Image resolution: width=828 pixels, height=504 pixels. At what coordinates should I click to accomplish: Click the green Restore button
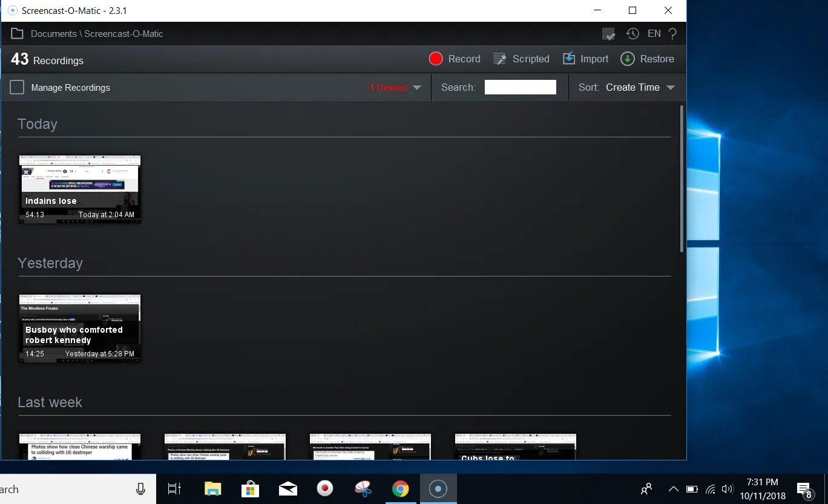coord(647,59)
